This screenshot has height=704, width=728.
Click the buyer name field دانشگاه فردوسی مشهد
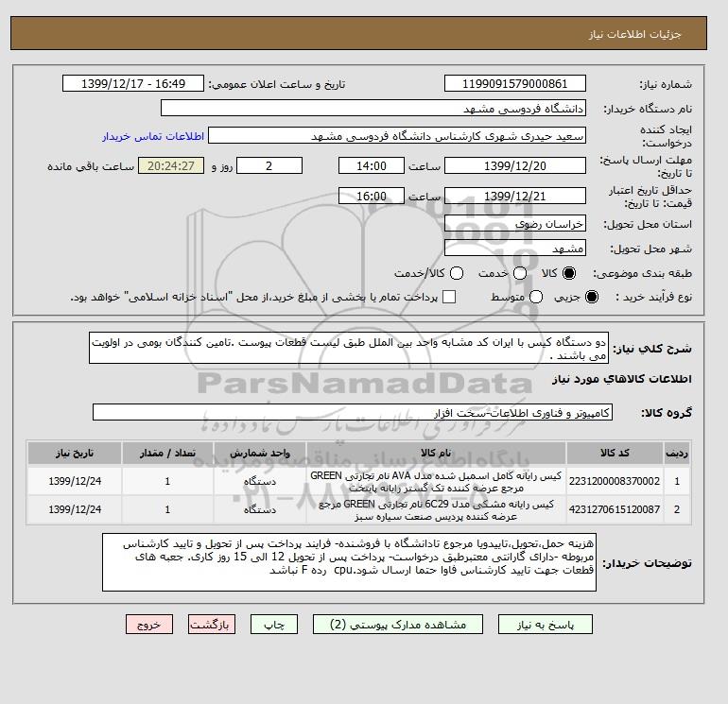pyautogui.click(x=373, y=108)
